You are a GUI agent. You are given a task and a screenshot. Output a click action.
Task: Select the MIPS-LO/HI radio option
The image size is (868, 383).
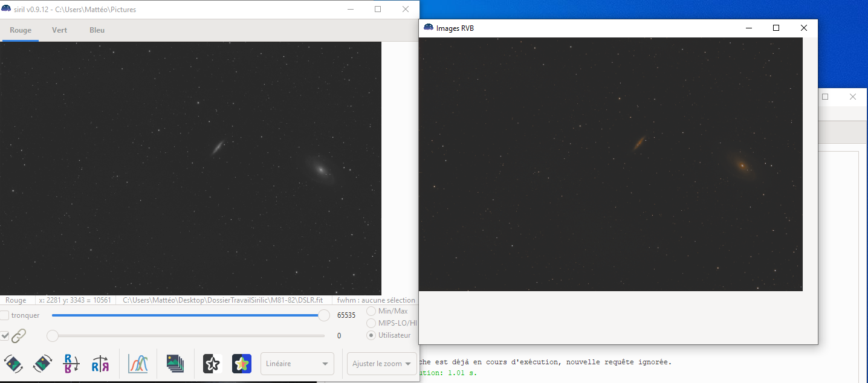point(372,323)
